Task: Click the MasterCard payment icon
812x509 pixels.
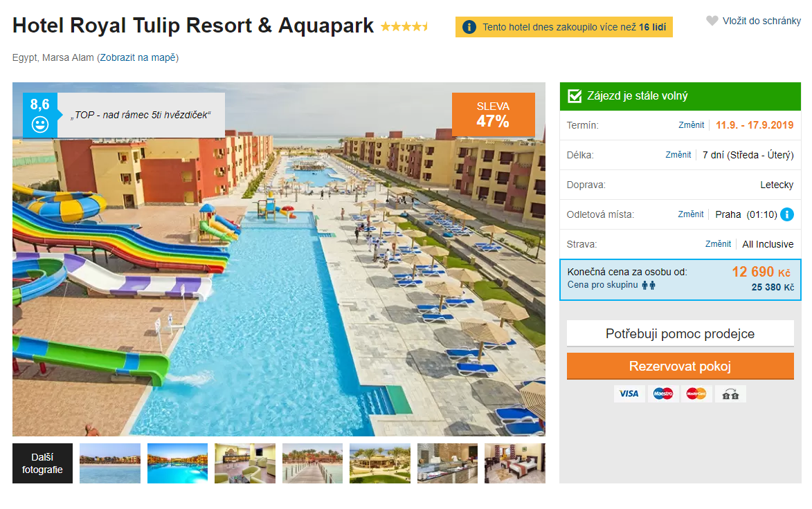Action: [x=696, y=394]
